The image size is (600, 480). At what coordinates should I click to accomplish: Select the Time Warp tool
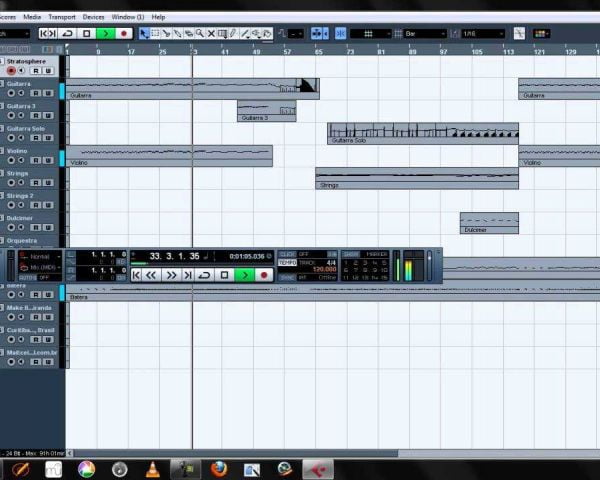pyautogui.click(x=222, y=34)
